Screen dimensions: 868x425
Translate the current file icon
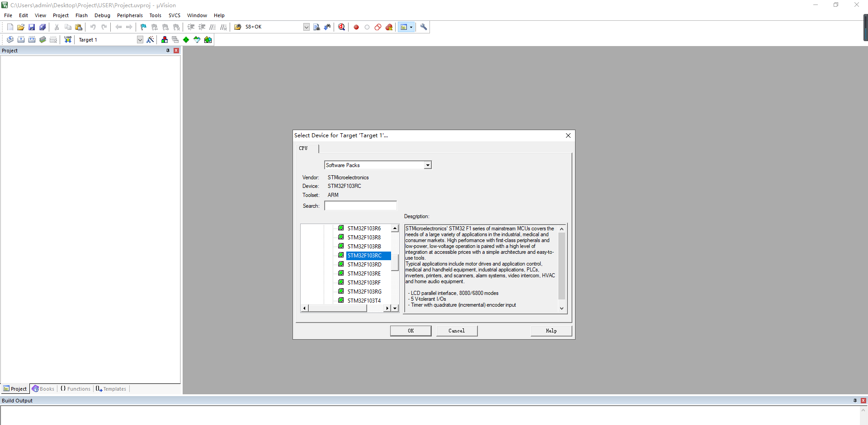click(x=10, y=40)
